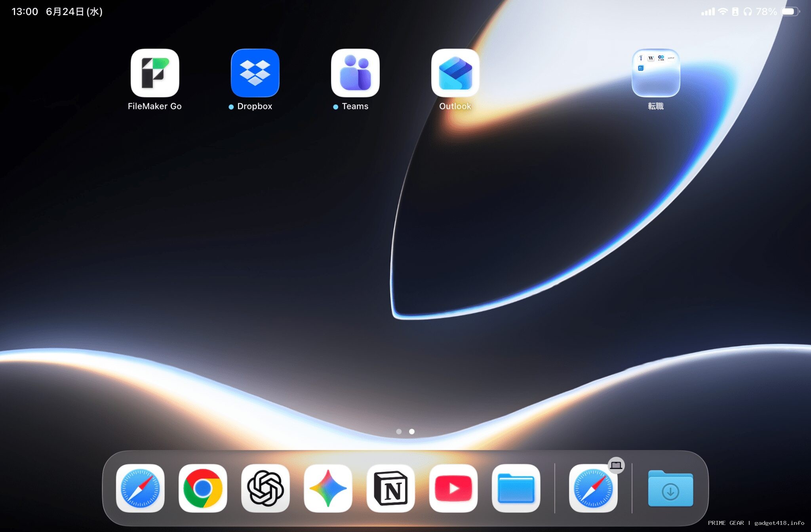Tap the Dropbox label under its icon
Image resolution: width=811 pixels, height=532 pixels.
point(255,106)
